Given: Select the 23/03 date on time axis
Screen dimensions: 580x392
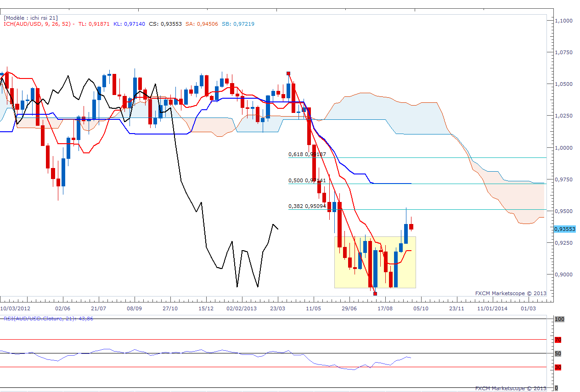Looking at the screenshot, I should [278, 308].
